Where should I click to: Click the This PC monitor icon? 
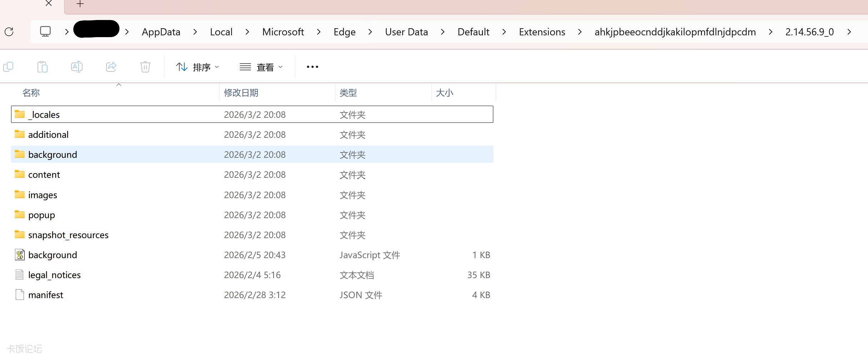45,32
